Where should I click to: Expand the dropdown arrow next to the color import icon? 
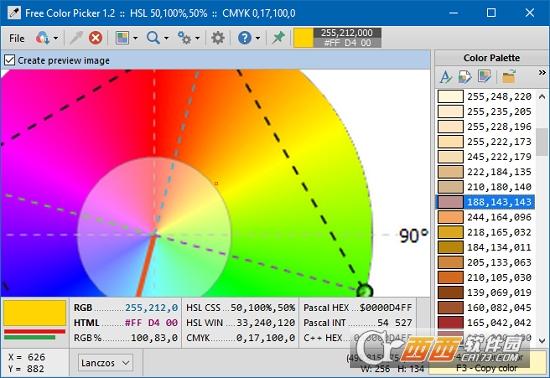pos(55,38)
